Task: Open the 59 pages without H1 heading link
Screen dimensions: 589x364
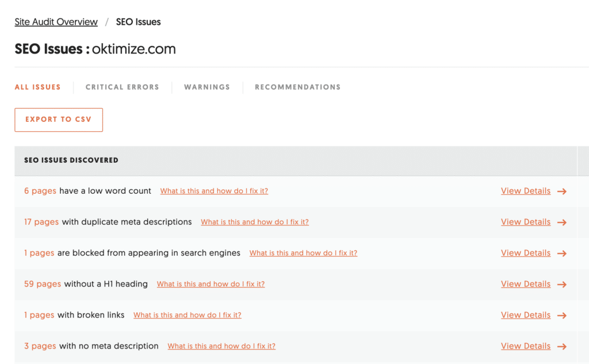Action: 43,284
